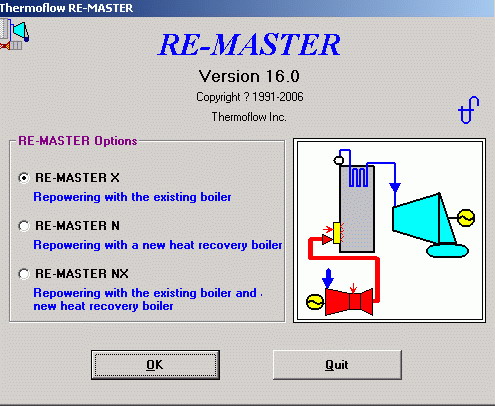
Task: Click the red gas turbine in diagram
Action: click(349, 302)
